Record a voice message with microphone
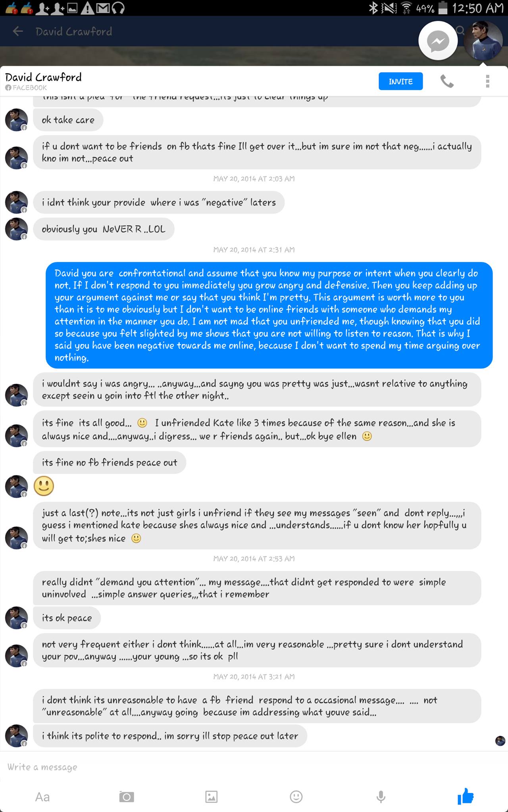The height and width of the screenshot is (812, 508). pos(381,797)
